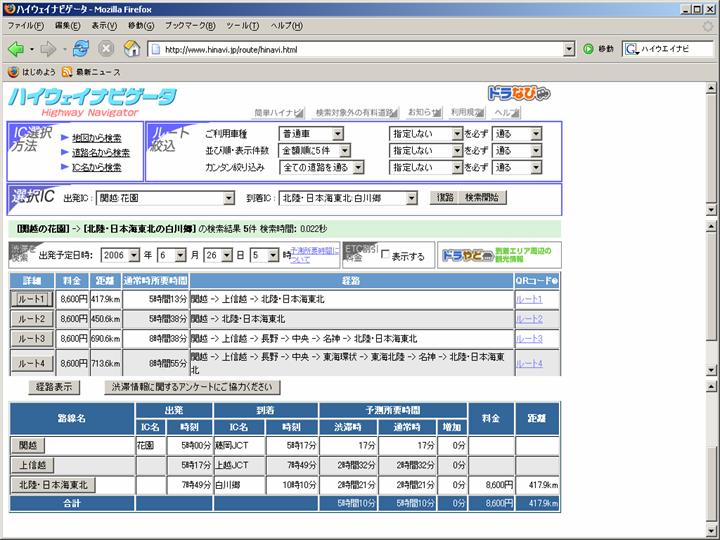The height and width of the screenshot is (540, 720).
Task: Click the ルート2 detail button
Action: [x=32, y=319]
